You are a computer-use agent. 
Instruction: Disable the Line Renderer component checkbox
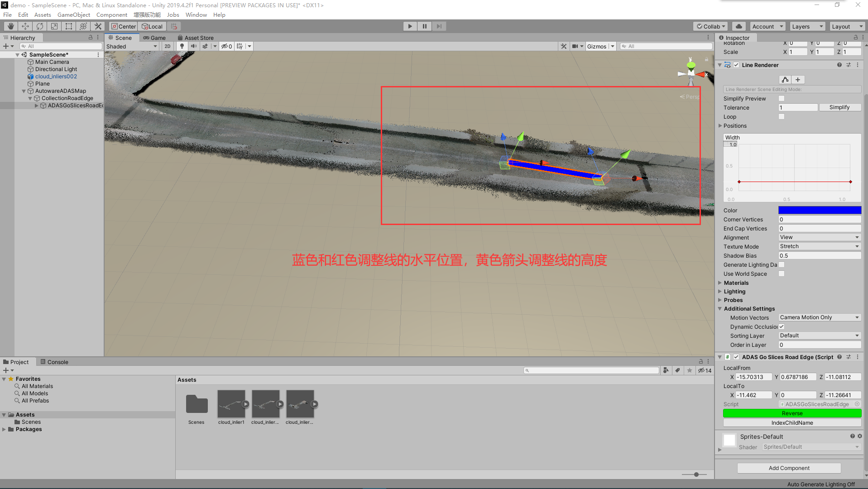tap(736, 65)
